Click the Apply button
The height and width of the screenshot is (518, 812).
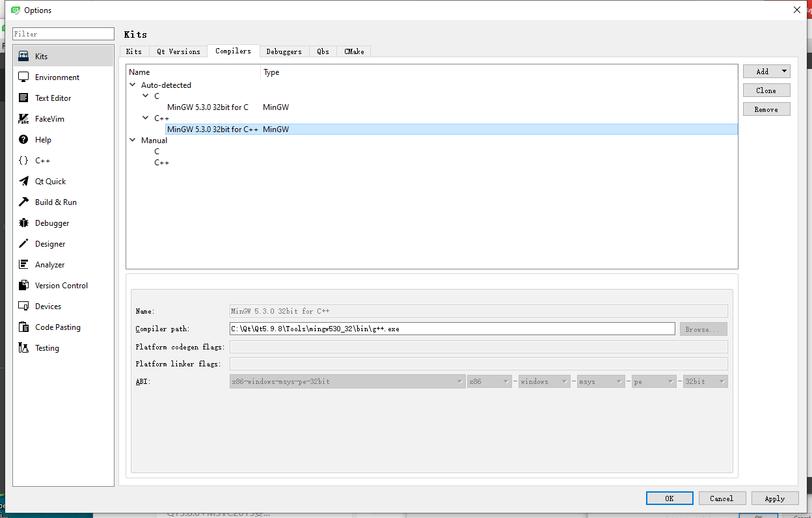point(775,498)
